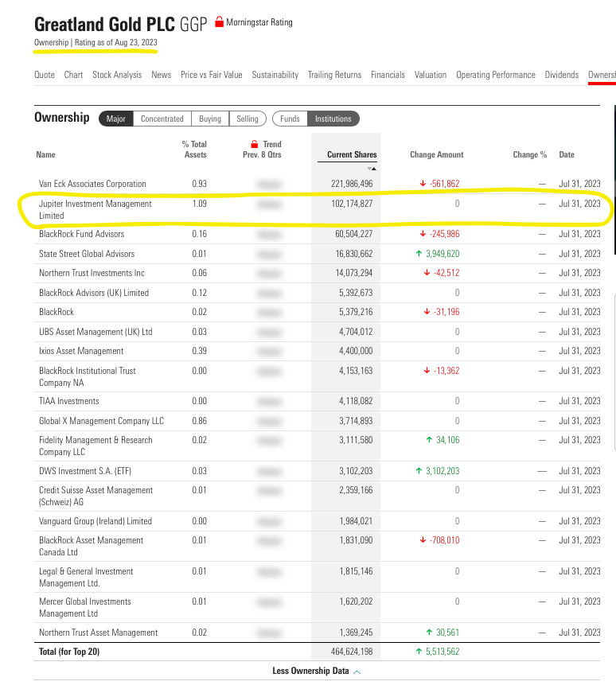
Task: Click the 464,624,198 total shares value
Action: [x=352, y=652]
